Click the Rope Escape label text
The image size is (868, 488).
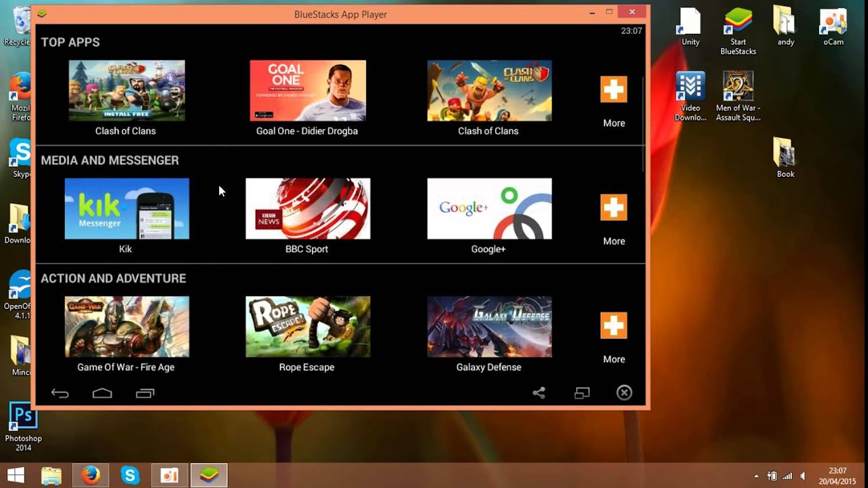[307, 367]
